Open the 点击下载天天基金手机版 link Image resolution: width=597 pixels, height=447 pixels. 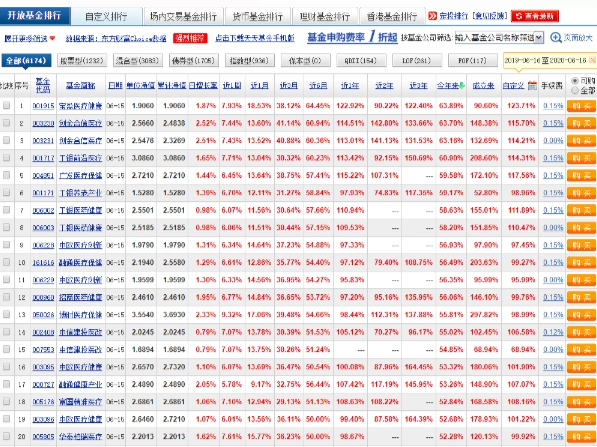[x=255, y=38]
